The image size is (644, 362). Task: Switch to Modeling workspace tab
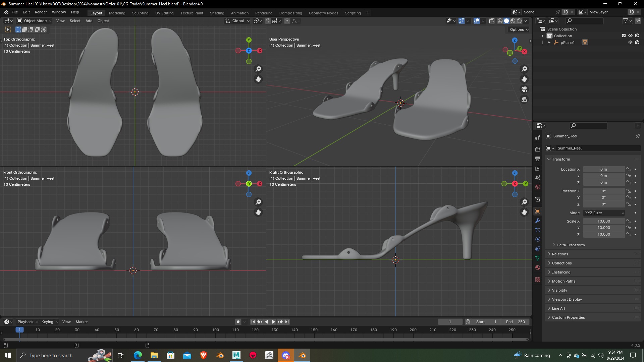coord(117,13)
